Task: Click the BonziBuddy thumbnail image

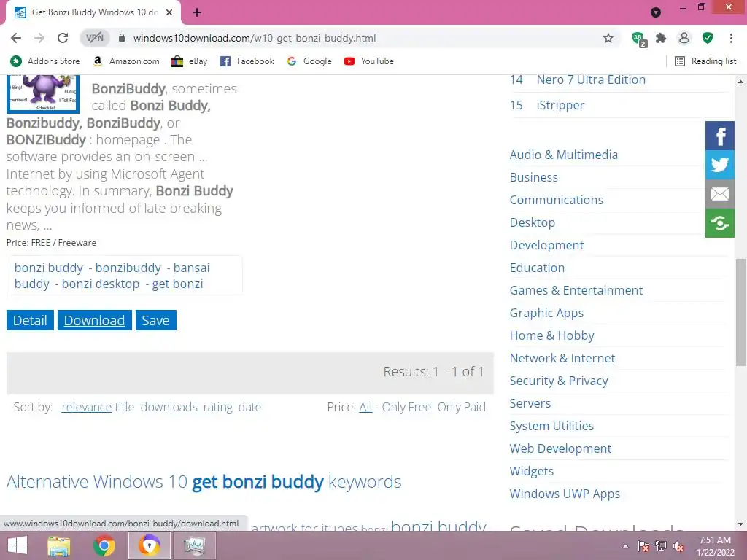Action: coord(43,94)
